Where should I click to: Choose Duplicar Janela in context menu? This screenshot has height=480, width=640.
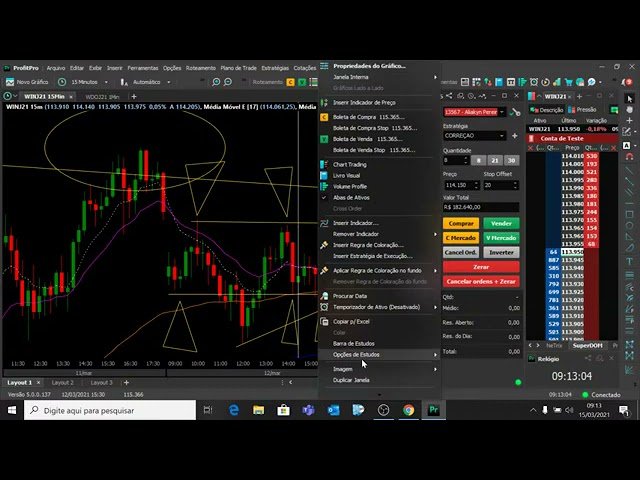351,380
